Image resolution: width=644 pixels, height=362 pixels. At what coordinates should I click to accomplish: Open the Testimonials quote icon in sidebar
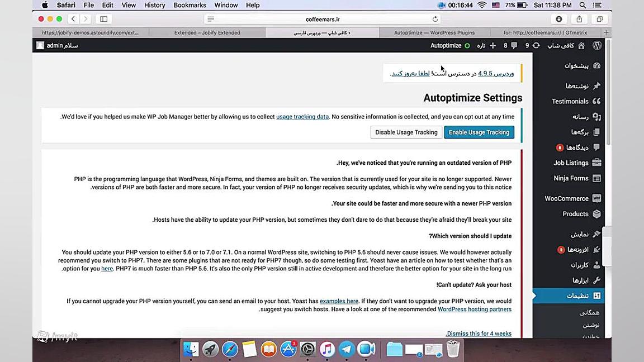[x=597, y=101]
